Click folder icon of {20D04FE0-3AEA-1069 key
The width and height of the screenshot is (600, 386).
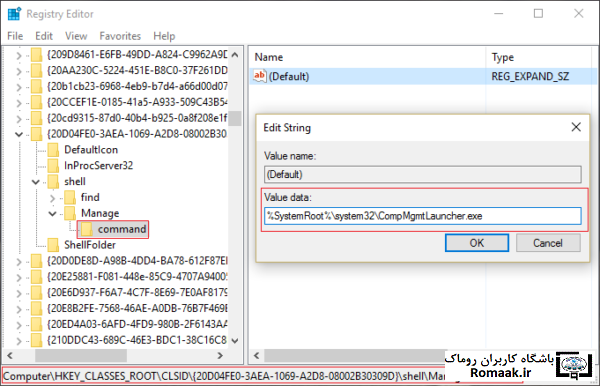(36, 134)
